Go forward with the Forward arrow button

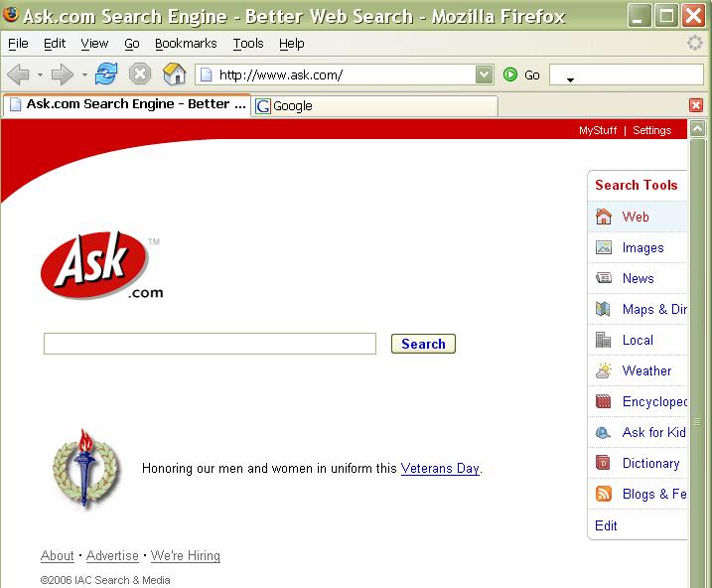(63, 74)
